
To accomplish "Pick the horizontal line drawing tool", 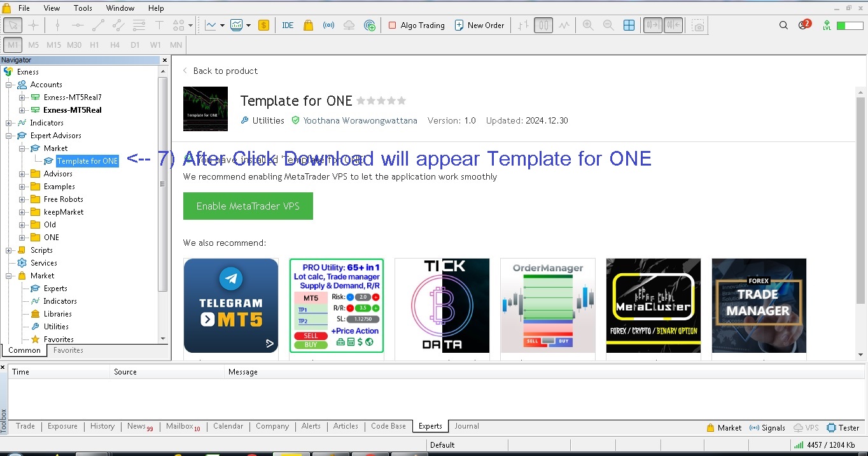I will tap(78, 25).
